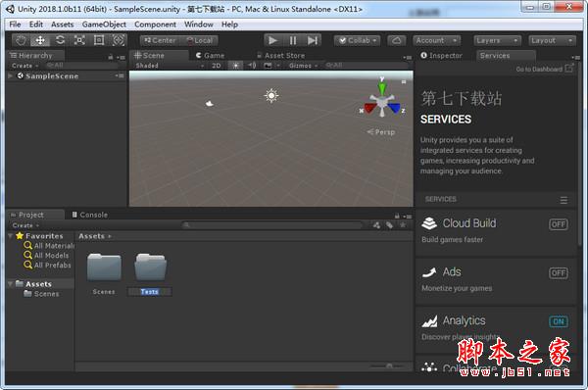The width and height of the screenshot is (588, 390).
Task: Click the Analytics service icon
Action: click(429, 321)
